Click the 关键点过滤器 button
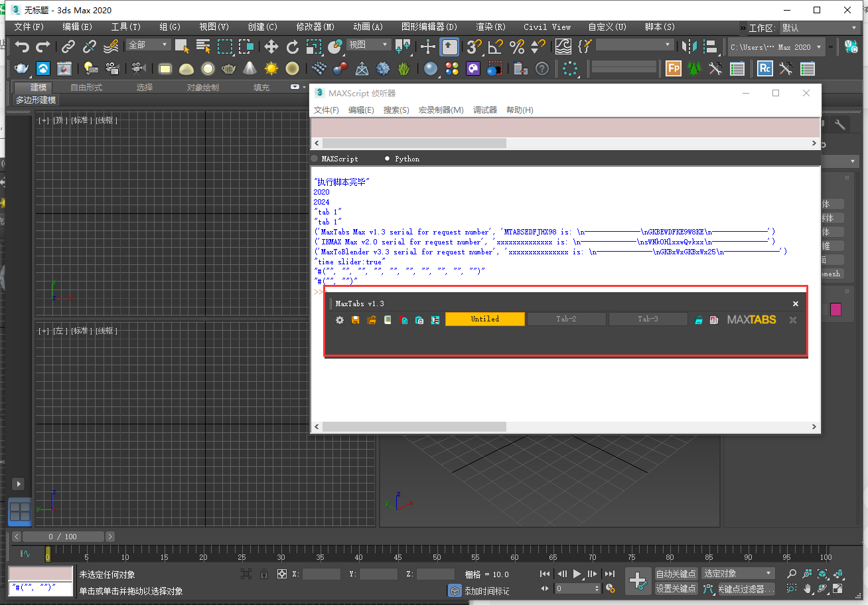Image resolution: width=868 pixels, height=605 pixels. [747, 588]
